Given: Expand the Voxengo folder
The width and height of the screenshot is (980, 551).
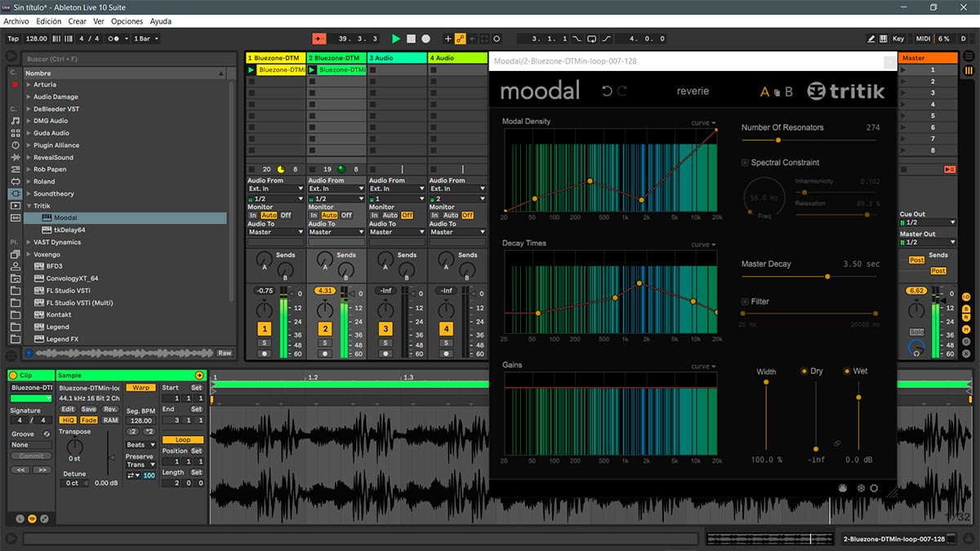Looking at the screenshot, I should [x=28, y=255].
